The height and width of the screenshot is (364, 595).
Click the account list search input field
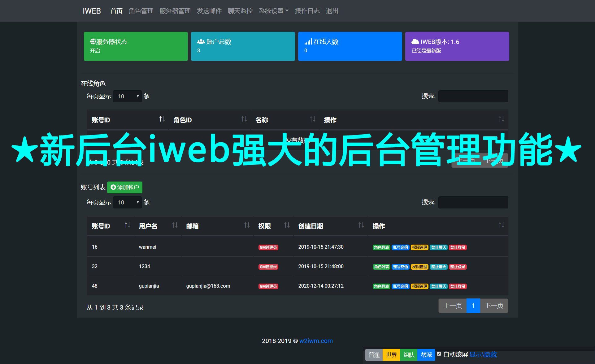tap(473, 202)
